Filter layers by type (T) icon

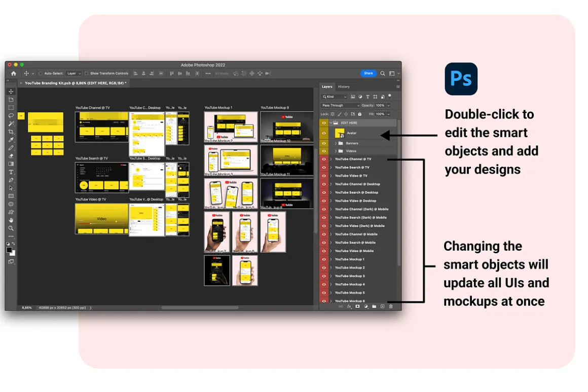point(368,97)
